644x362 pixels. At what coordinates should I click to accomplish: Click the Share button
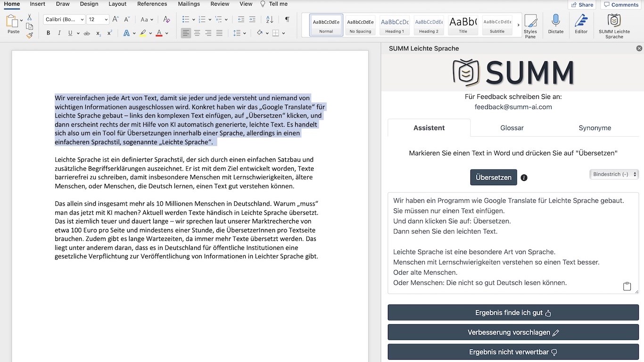582,5
